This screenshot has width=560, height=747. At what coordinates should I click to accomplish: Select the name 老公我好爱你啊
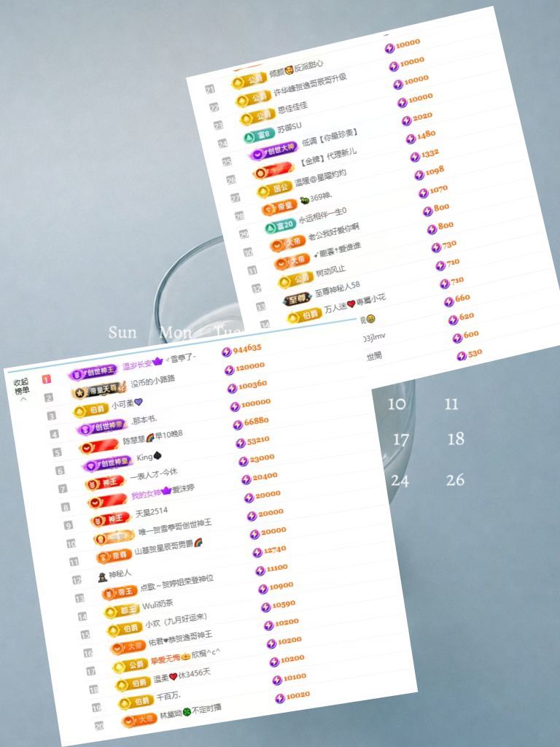(333, 232)
